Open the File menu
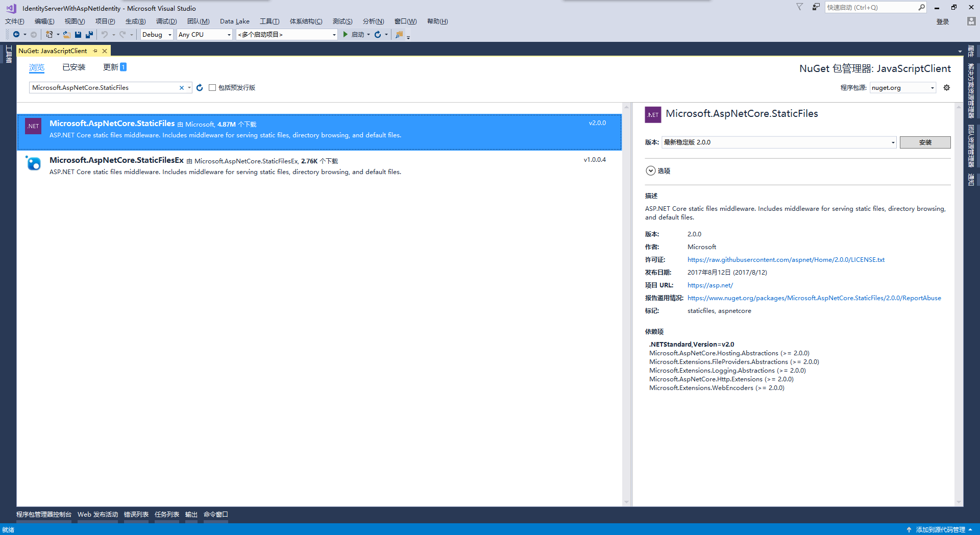This screenshot has height=535, width=980. [x=14, y=21]
